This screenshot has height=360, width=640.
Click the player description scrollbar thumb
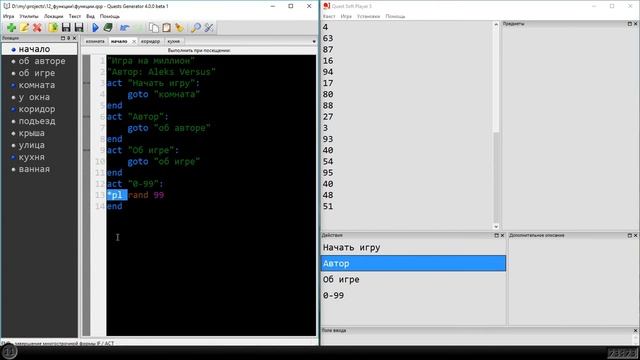[x=496, y=178]
